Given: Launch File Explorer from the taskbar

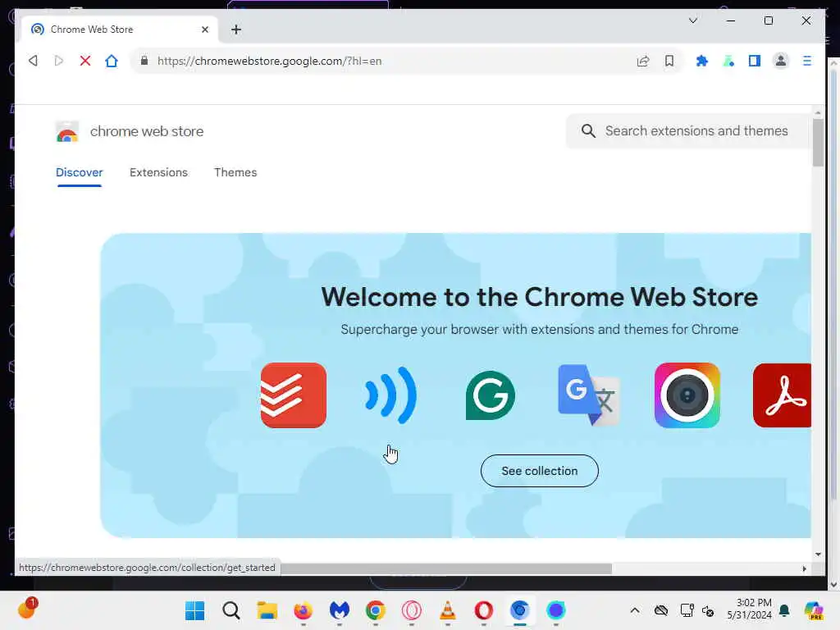Looking at the screenshot, I should (267, 610).
